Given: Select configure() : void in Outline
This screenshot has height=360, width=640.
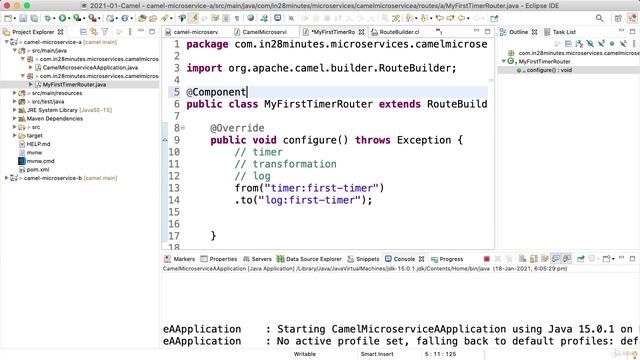Looking at the screenshot, I should tap(549, 70).
